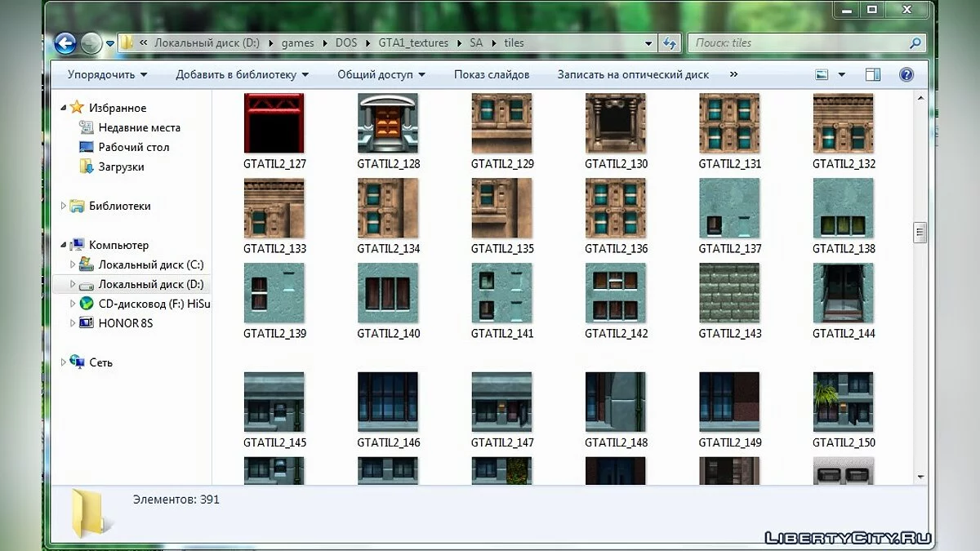Select Локальный диск (C:) in sidebar
The height and width of the screenshot is (551, 980).
[x=150, y=264]
